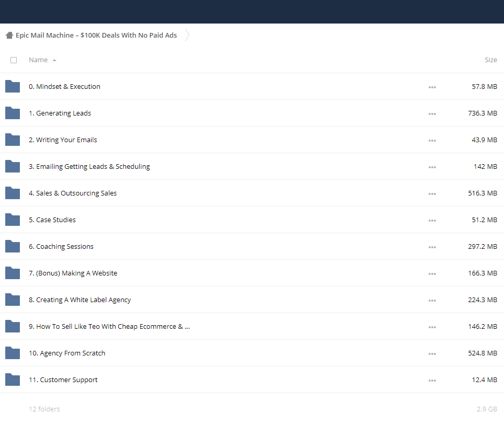This screenshot has width=504, height=425.
Task: Open more options for Case Studies
Action: pos(432,221)
